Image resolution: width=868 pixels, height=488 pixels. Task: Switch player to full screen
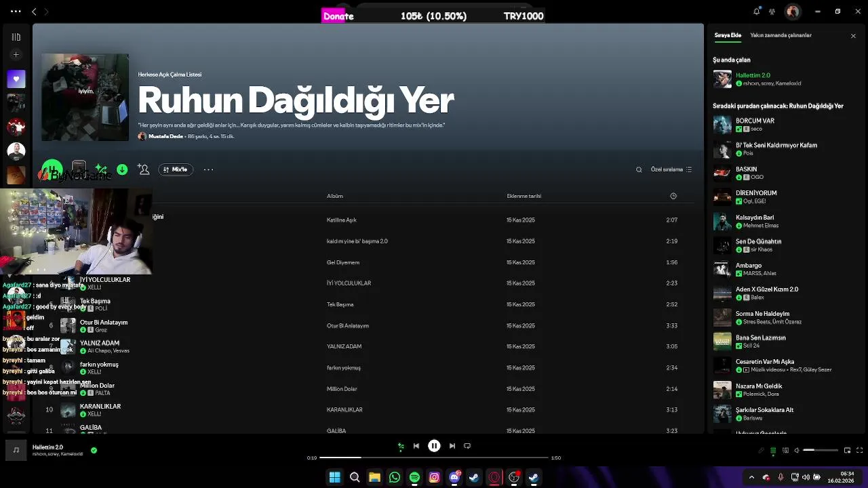(859, 450)
